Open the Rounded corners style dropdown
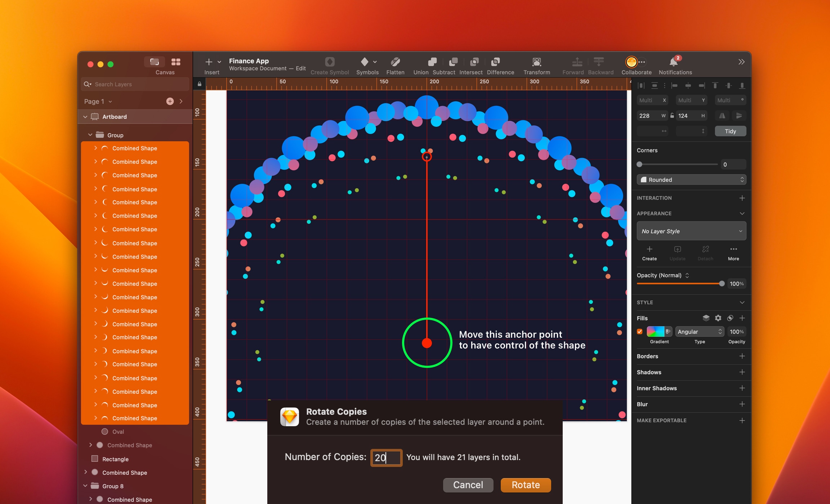 pyautogui.click(x=691, y=179)
